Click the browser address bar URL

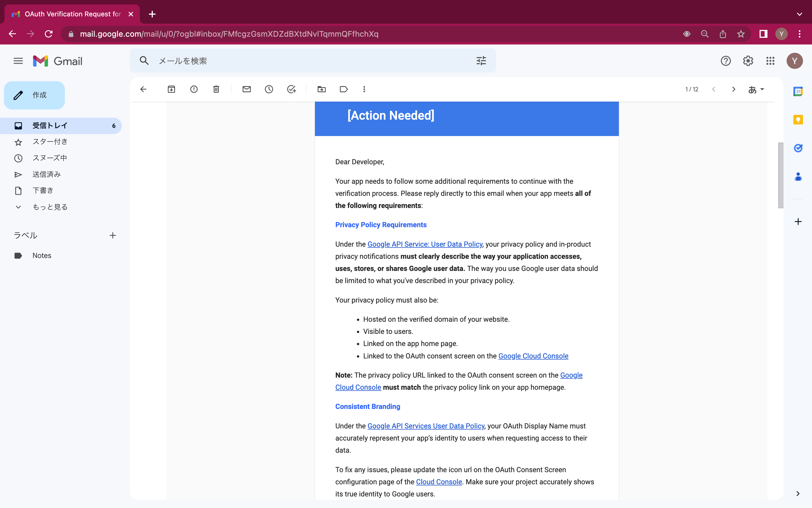click(x=229, y=34)
